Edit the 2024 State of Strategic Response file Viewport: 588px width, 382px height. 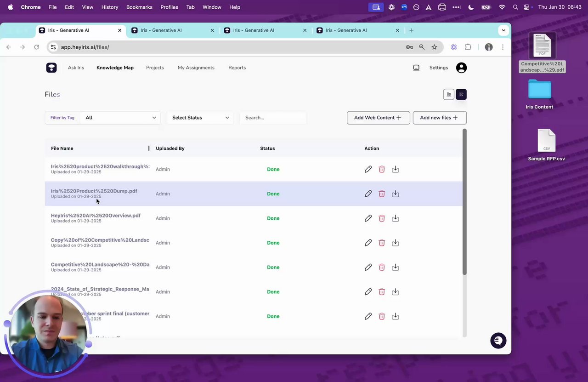tap(368, 292)
